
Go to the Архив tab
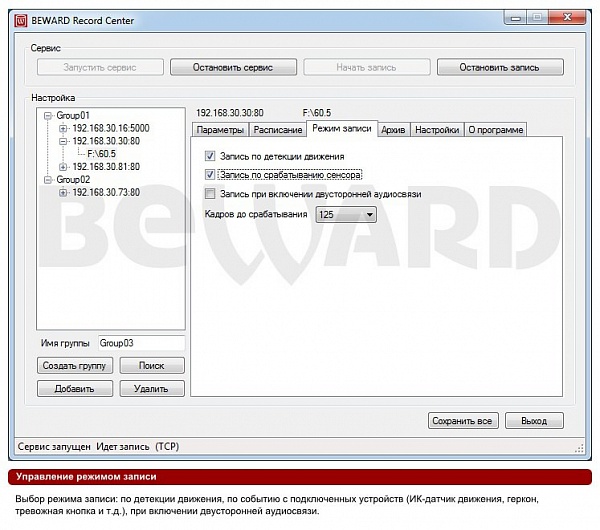pyautogui.click(x=393, y=130)
